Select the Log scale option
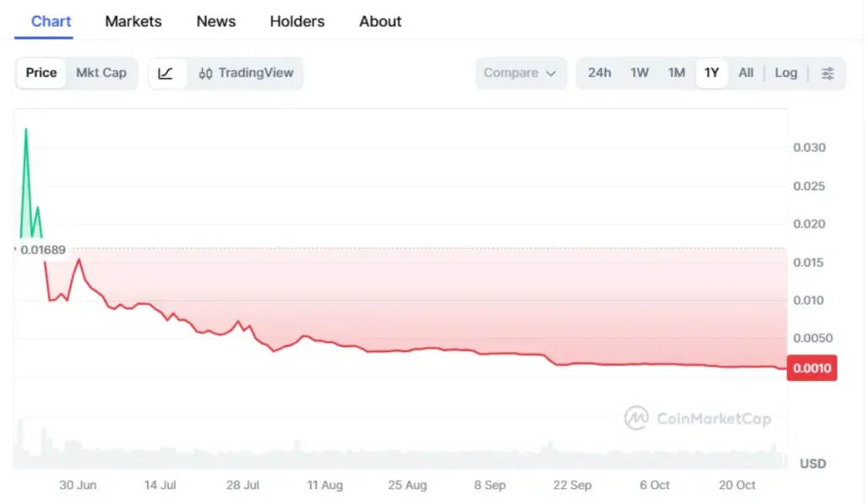 786,73
